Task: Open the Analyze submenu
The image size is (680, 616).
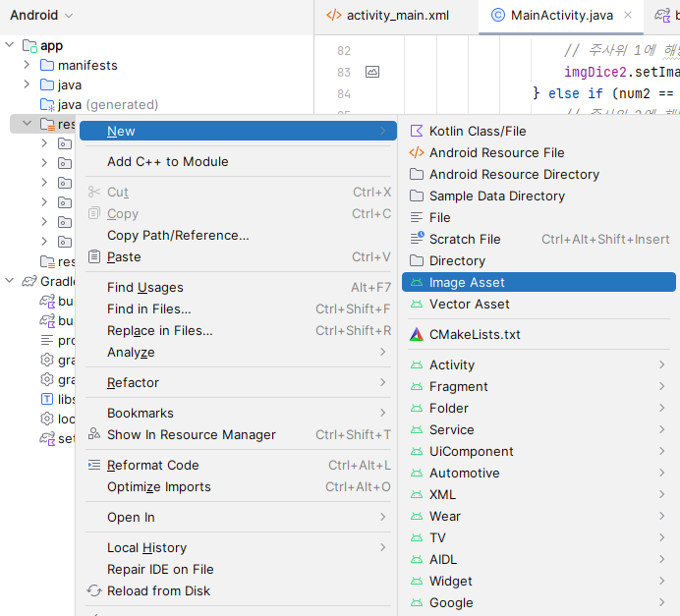Action: coord(238,353)
